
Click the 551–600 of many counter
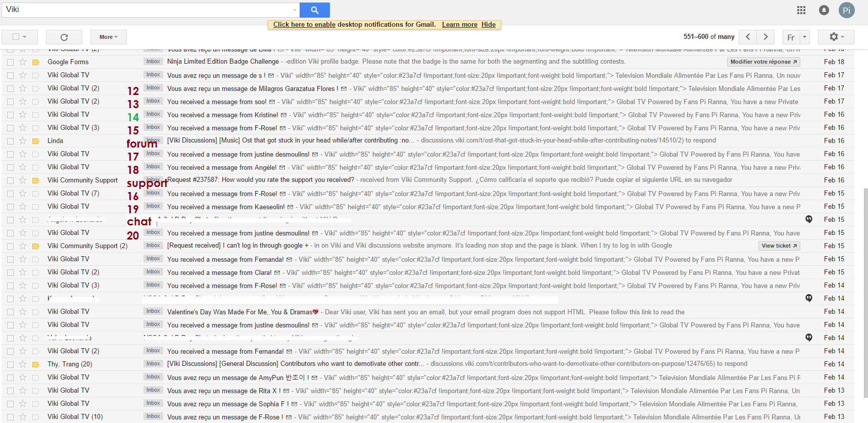tap(709, 37)
